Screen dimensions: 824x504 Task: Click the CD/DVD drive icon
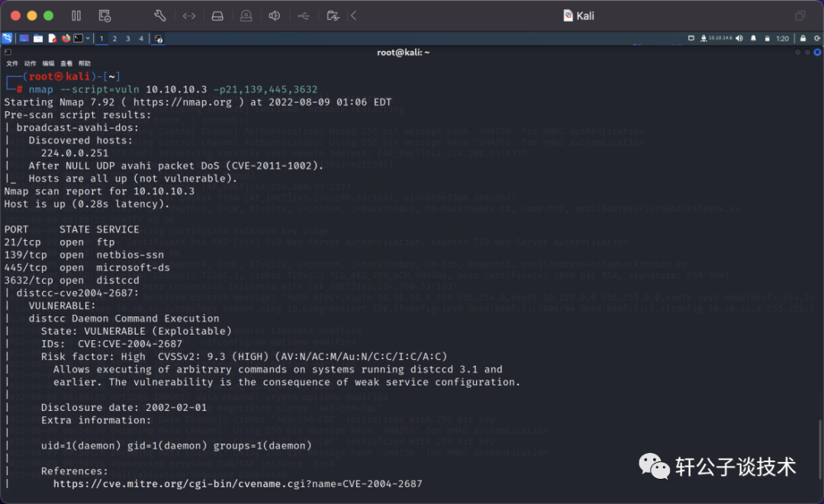[x=246, y=16]
